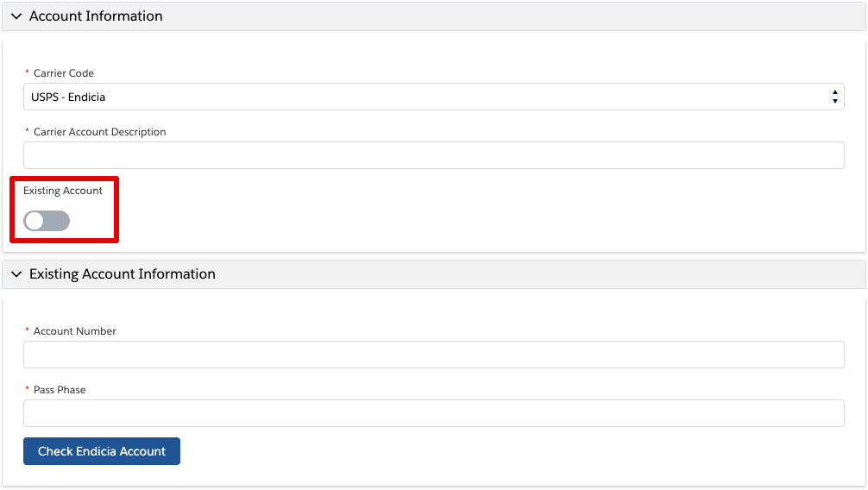Screen dimensions: 868x490
Task: Click the Check Endicia Account button
Action: click(102, 451)
